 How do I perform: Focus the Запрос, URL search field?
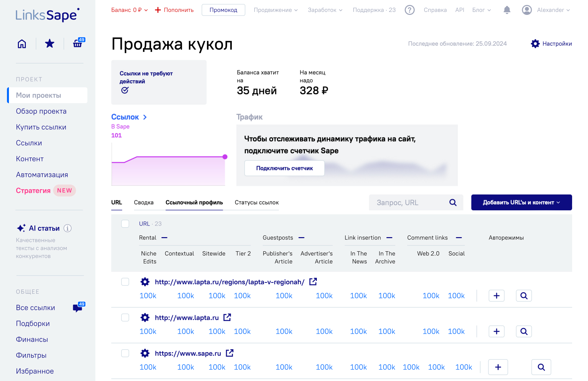point(416,202)
